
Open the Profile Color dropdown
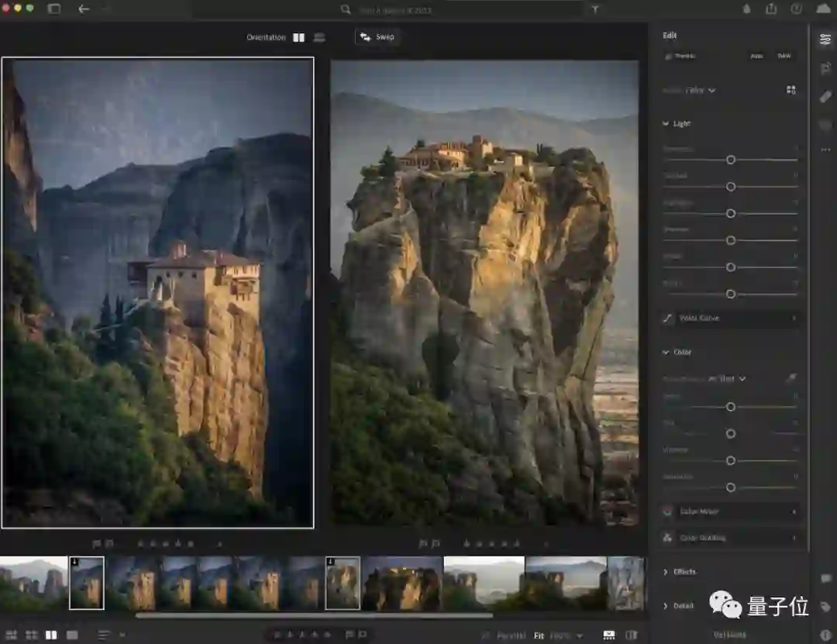(x=700, y=91)
